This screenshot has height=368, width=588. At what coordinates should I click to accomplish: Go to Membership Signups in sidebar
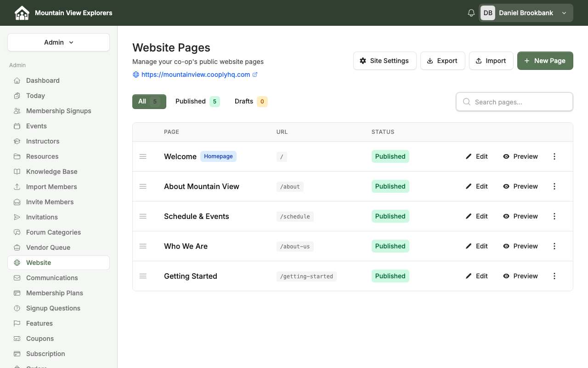coord(58,111)
